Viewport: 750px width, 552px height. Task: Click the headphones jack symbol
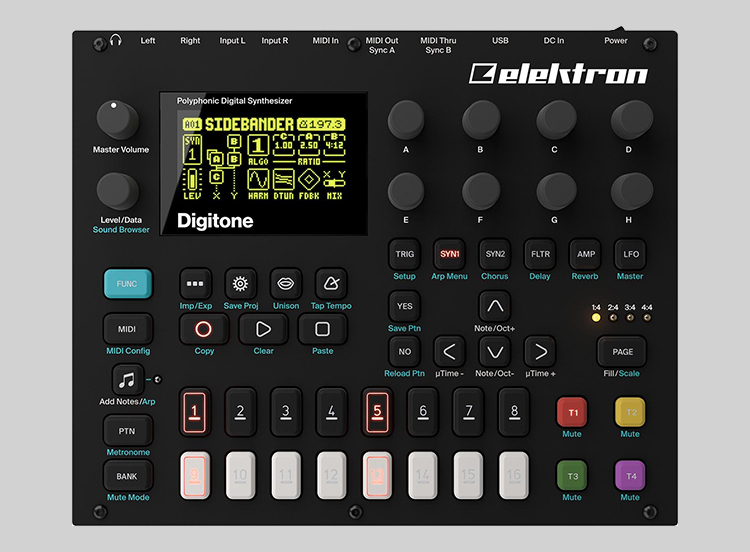(x=115, y=40)
